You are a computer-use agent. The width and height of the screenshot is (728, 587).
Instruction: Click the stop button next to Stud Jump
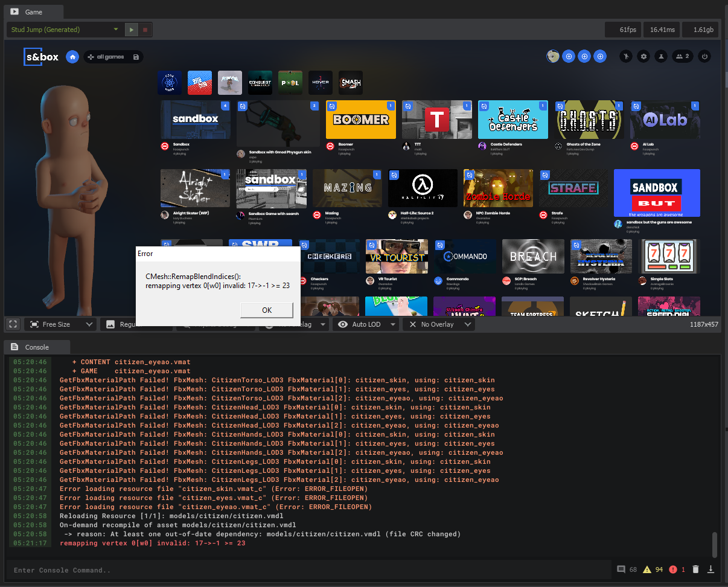(145, 28)
